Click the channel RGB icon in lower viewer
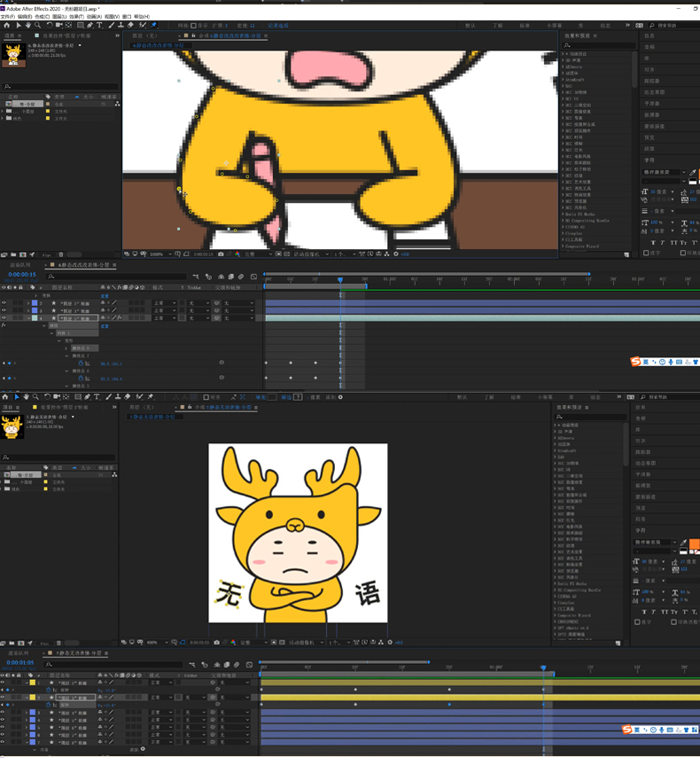This screenshot has height=758, width=700. pyautogui.click(x=233, y=643)
